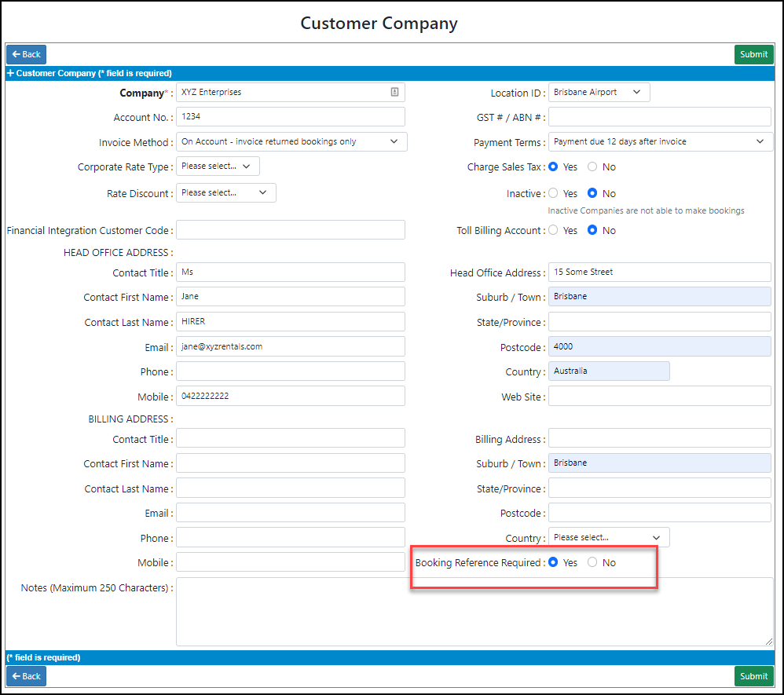Click the Contact First Name field containing Jane
The width and height of the screenshot is (784, 695).
pyautogui.click(x=291, y=297)
